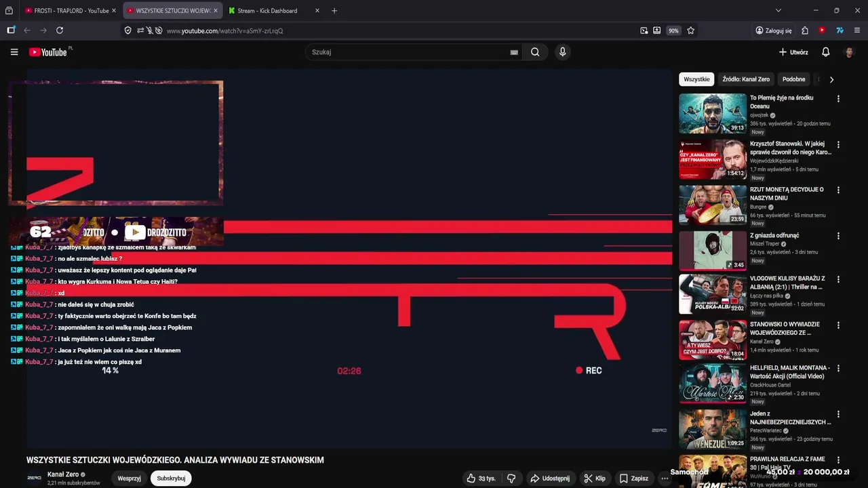Image resolution: width=868 pixels, height=488 pixels.
Task: Like the video (33 tys.)
Action: (481, 479)
